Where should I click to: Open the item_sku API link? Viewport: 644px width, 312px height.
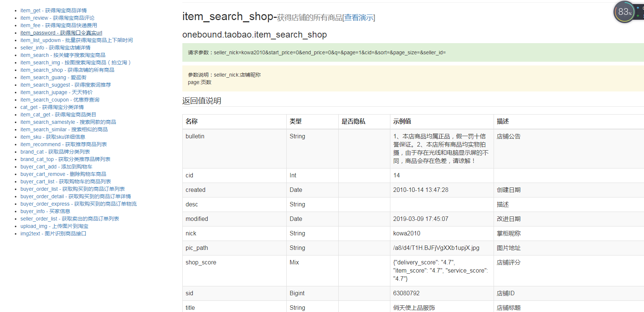click(53, 137)
